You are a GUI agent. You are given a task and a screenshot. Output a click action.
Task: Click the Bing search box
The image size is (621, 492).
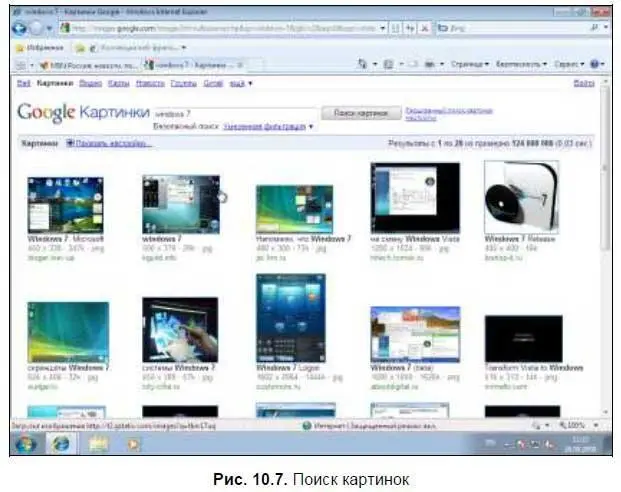[x=512, y=28]
